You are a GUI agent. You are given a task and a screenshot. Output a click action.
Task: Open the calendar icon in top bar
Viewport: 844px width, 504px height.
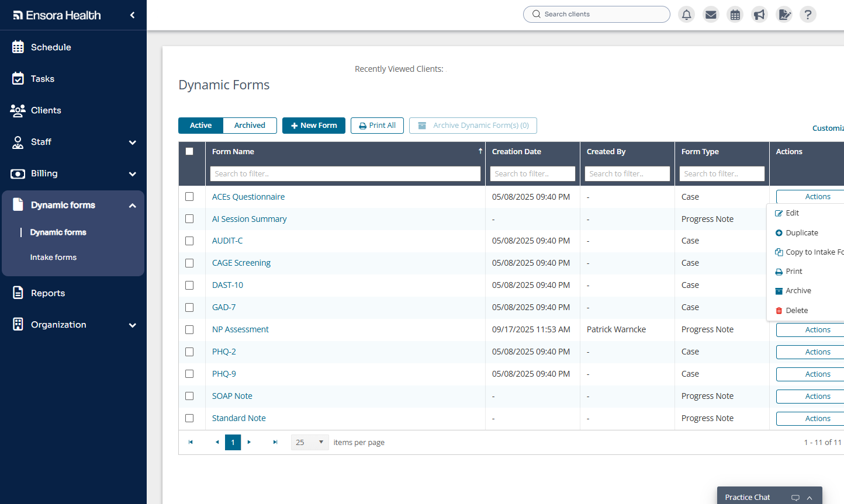coord(735,15)
